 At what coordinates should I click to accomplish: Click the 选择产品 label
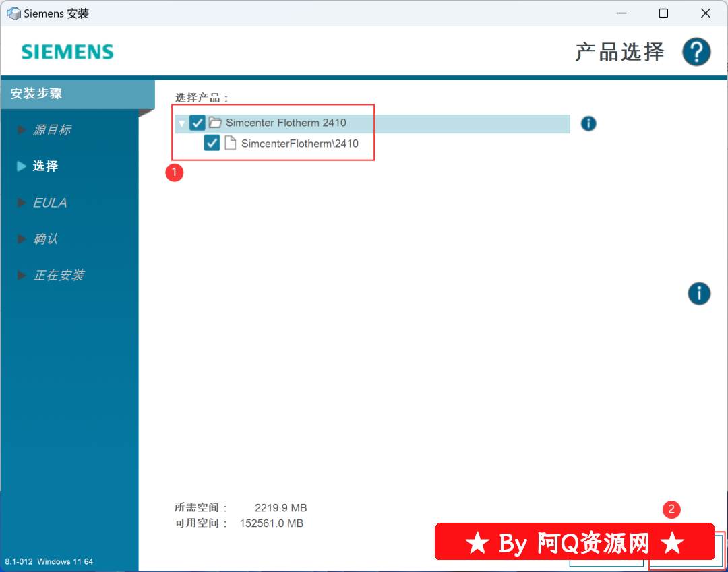pos(202,98)
